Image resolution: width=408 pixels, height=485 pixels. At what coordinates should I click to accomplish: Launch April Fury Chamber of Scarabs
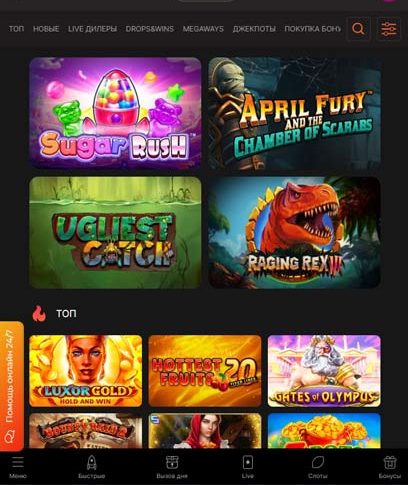tap(294, 113)
